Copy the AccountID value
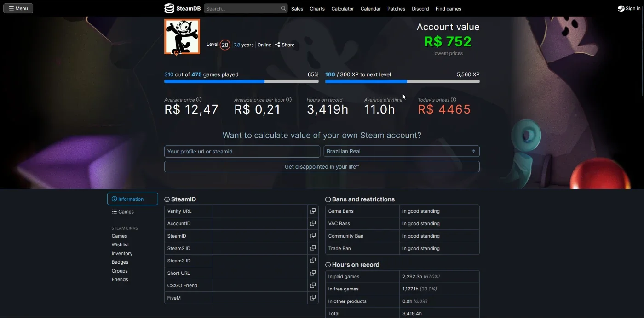 [313, 223]
